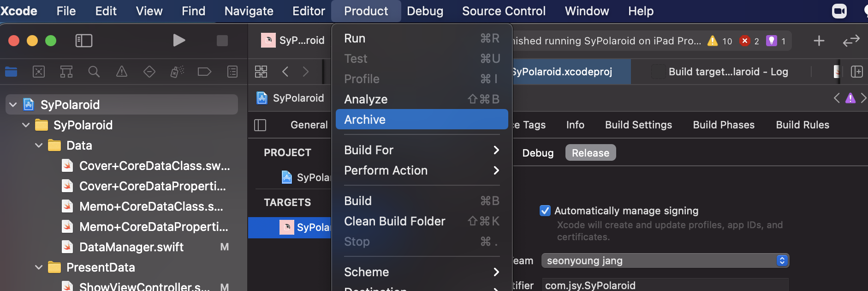The height and width of the screenshot is (291, 868).
Task: Switch to the General tab
Action: (x=309, y=125)
